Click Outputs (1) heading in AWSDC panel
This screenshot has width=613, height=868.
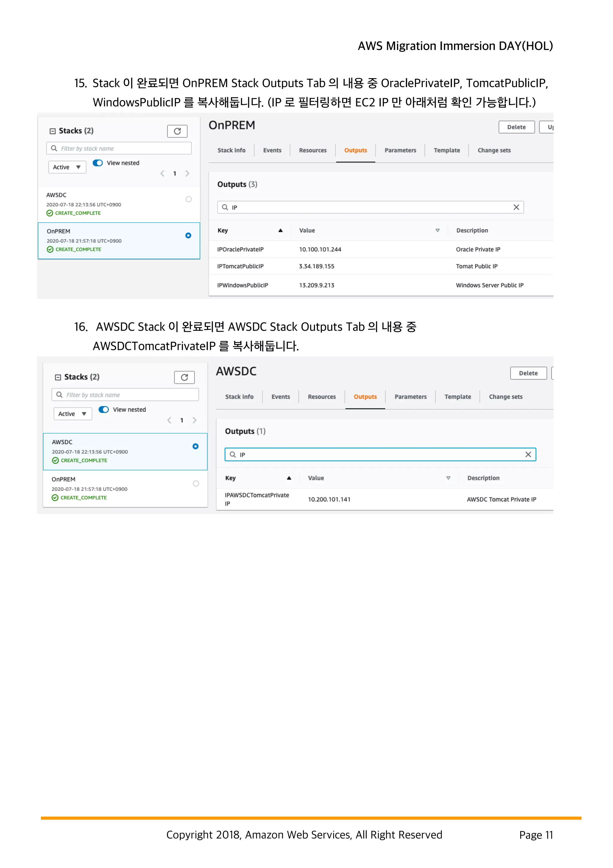click(x=245, y=431)
